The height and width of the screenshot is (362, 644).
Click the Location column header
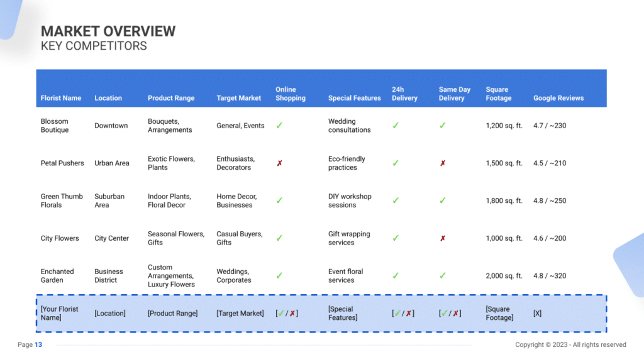pos(108,98)
